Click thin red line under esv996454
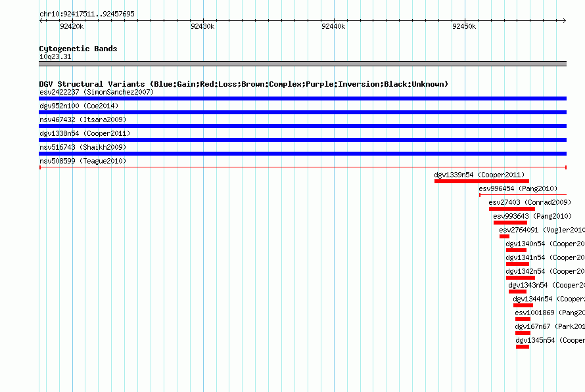 pyautogui.click(x=523, y=195)
